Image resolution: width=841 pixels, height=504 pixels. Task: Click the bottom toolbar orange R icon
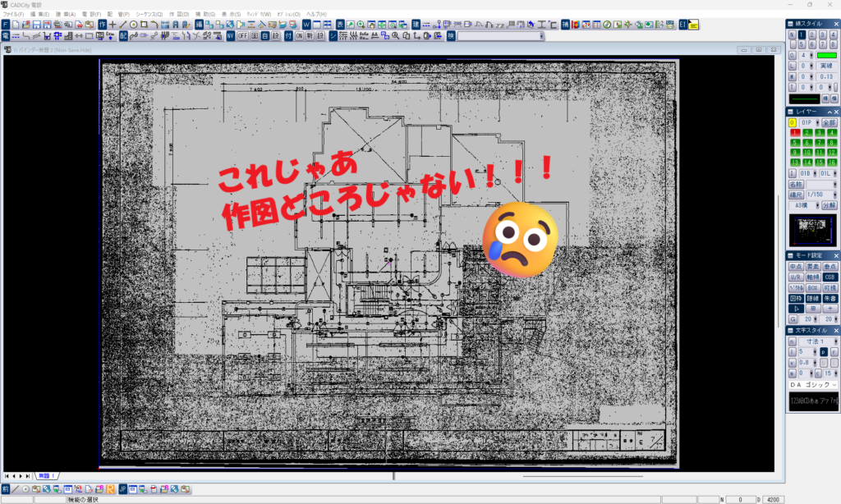pos(110,489)
